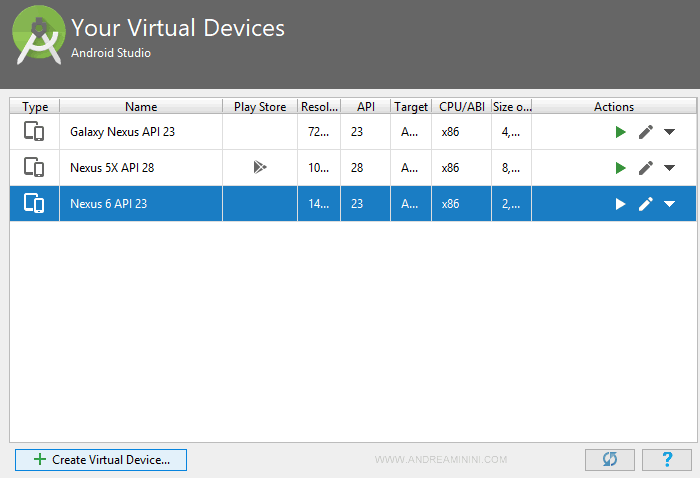Sort by the Size on disk column header
The image size is (700, 479).
pyautogui.click(x=512, y=107)
